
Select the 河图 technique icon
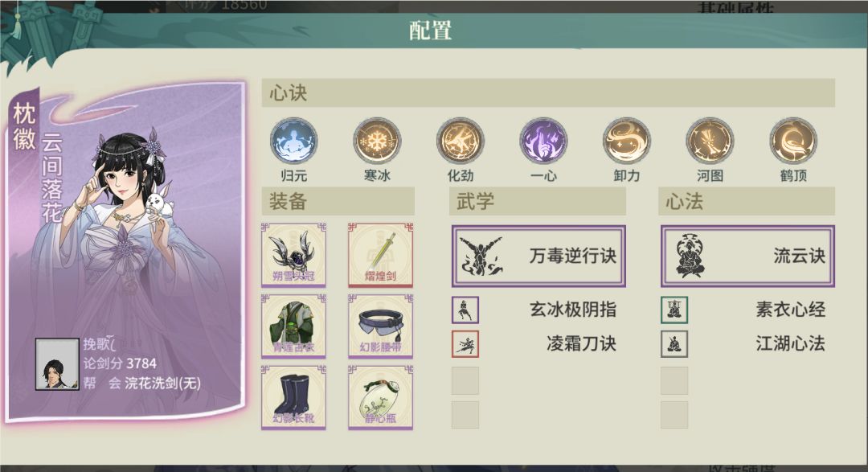coord(710,142)
